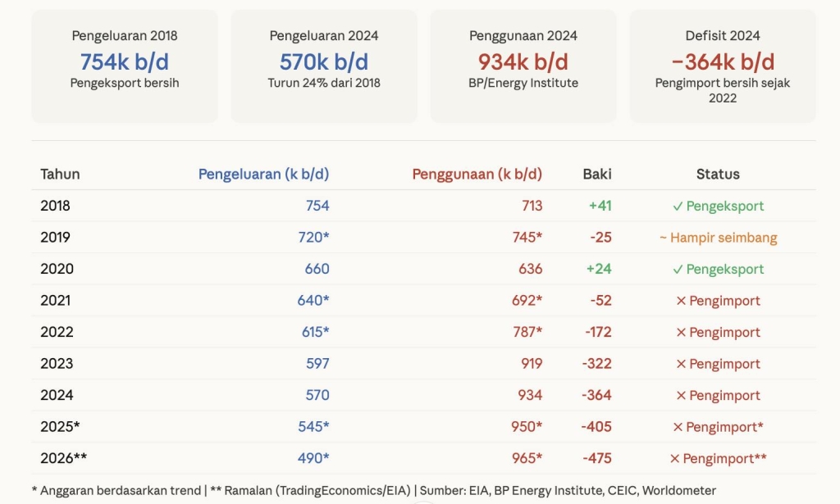Click the Hampir seimbang status for 2019
The image size is (840, 504).
tap(718, 238)
